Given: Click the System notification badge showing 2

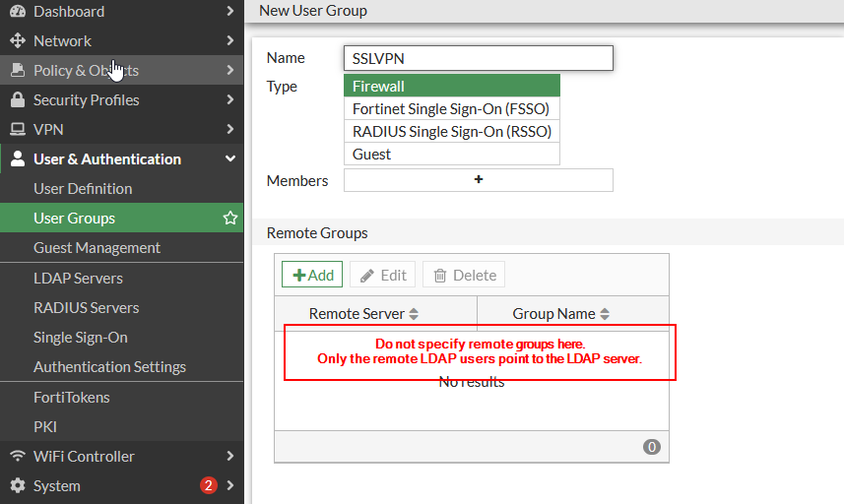Looking at the screenshot, I should coord(208,485).
